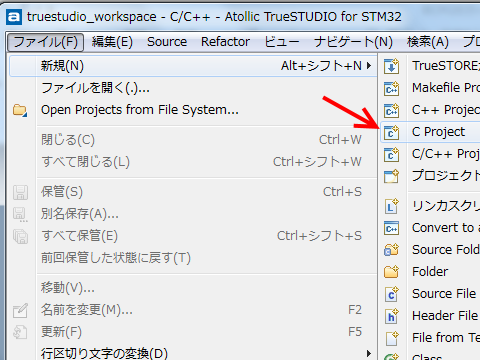This screenshot has width=480, height=360.
Task: Click the new Folder icon
Action: click(391, 272)
